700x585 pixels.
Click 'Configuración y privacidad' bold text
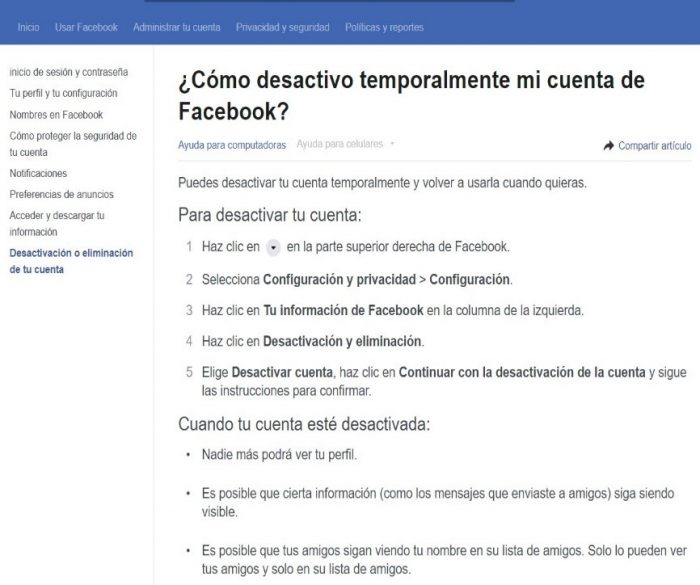pyautogui.click(x=339, y=280)
